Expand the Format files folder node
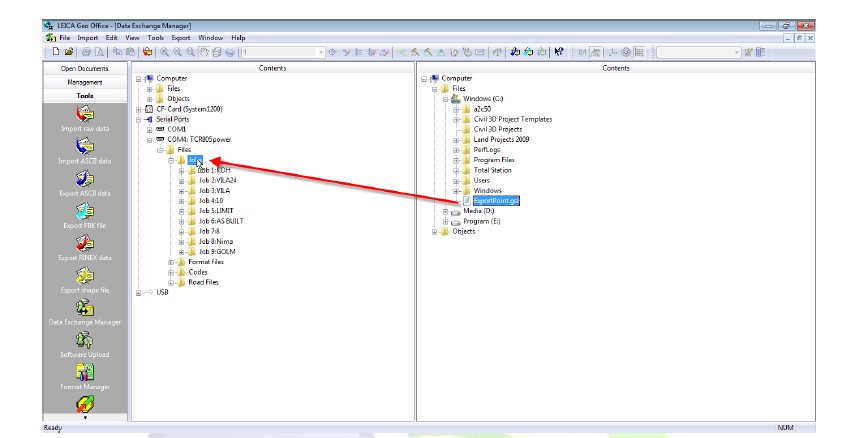This screenshot has height=438, width=861. [x=171, y=262]
